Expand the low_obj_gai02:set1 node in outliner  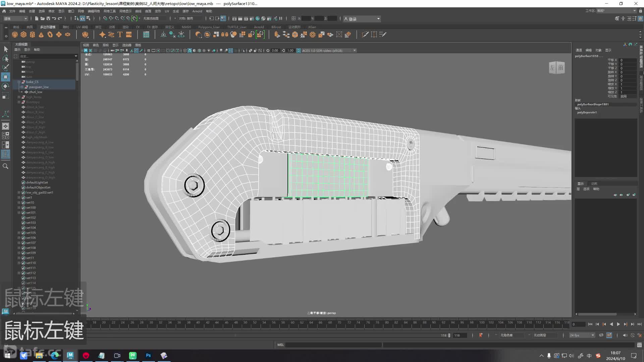click(19, 192)
